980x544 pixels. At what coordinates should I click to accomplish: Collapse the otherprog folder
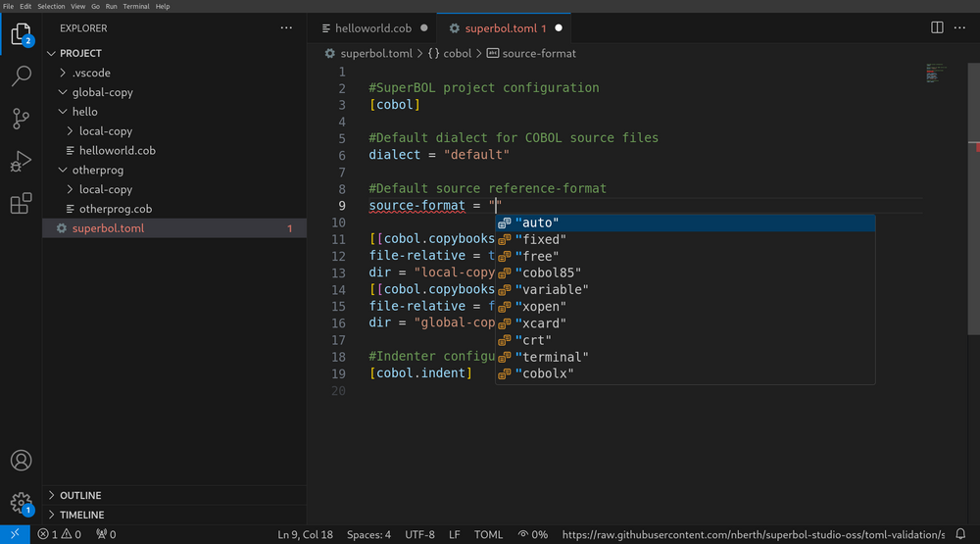pos(97,170)
